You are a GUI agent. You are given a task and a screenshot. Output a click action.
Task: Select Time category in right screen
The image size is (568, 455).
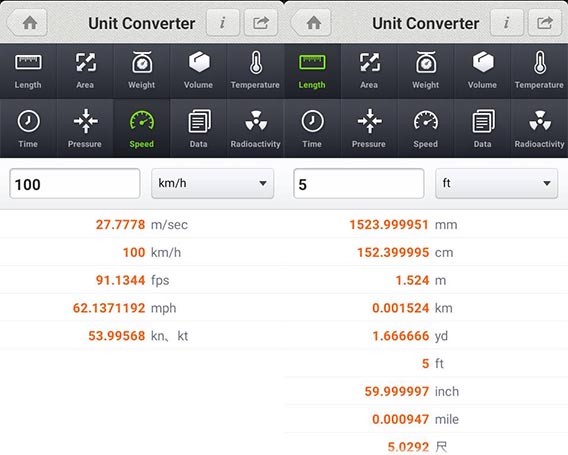312,128
